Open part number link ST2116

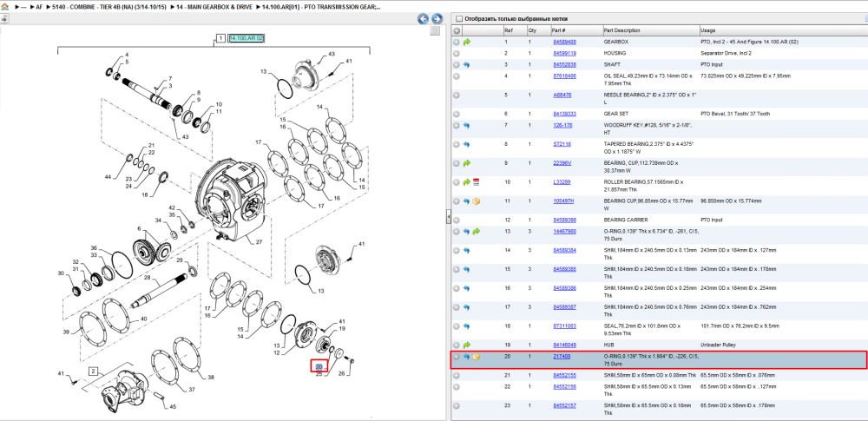click(x=562, y=144)
